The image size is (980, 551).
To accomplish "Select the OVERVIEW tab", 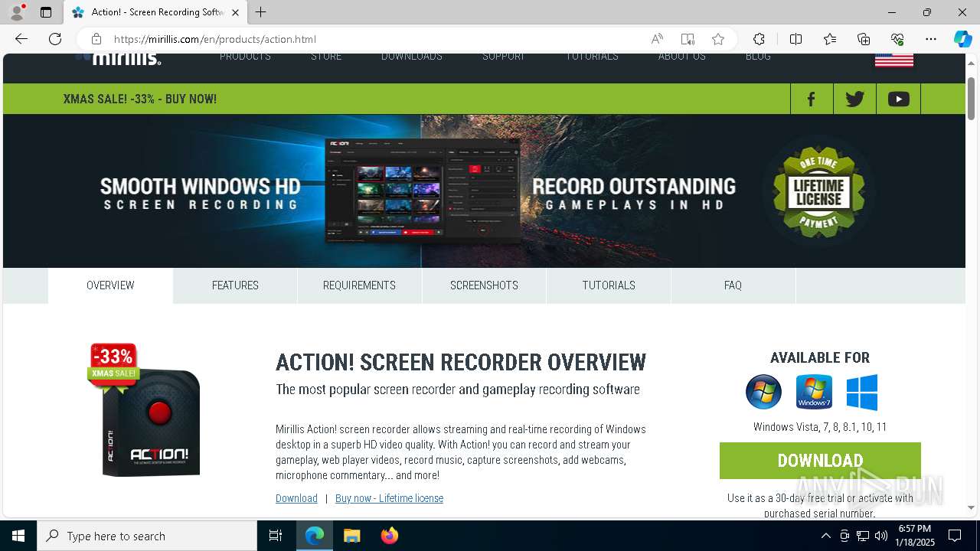I will [110, 285].
